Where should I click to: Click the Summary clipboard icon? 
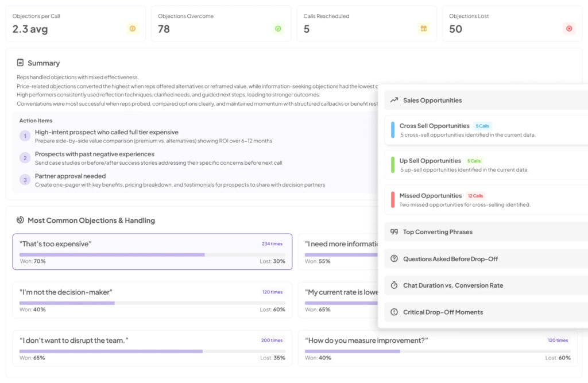click(20, 63)
